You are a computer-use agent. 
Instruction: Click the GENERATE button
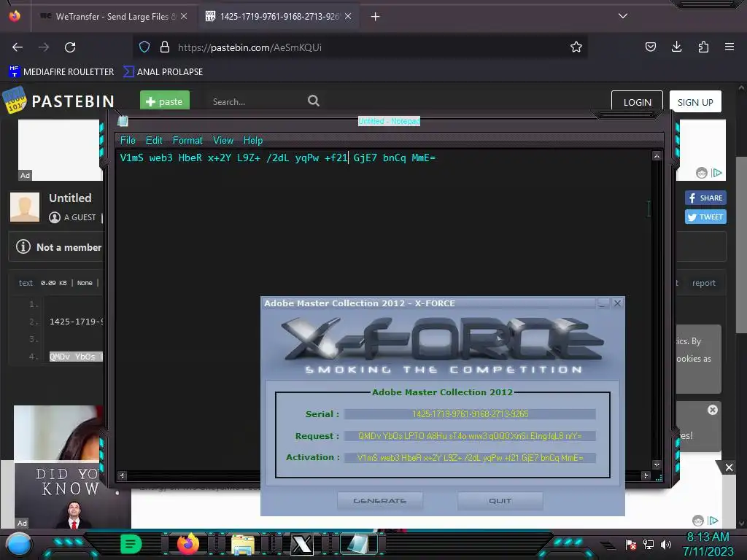[x=379, y=501]
